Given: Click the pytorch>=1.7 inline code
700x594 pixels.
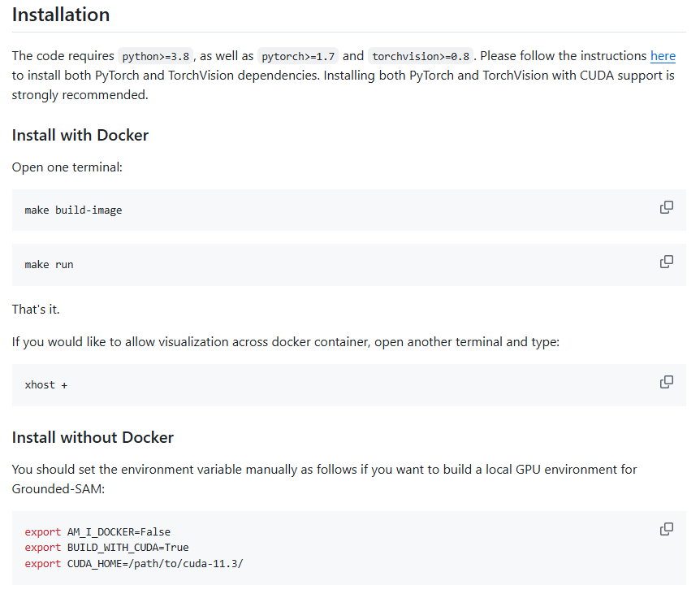Looking at the screenshot, I should point(297,57).
